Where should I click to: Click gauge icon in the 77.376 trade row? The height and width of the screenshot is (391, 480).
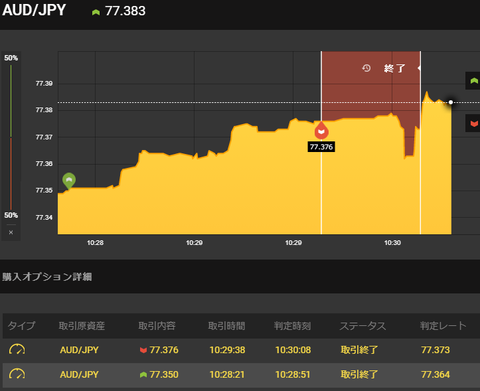point(17,350)
